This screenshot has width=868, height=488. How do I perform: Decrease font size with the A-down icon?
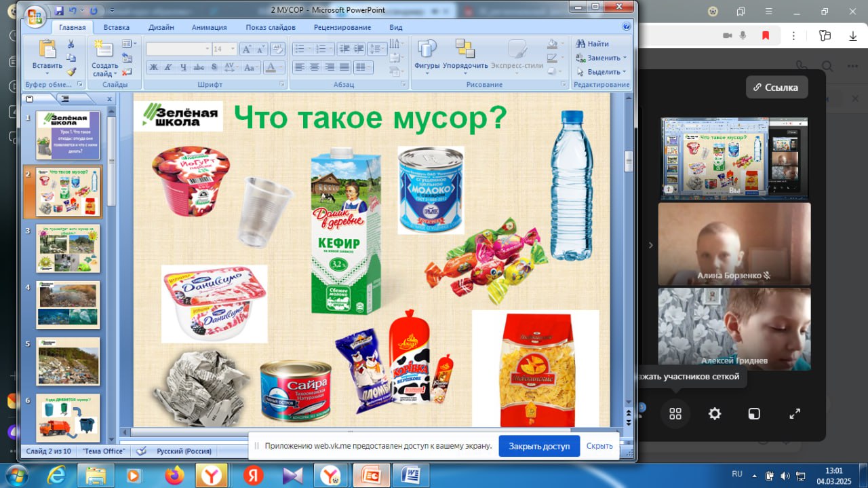(x=260, y=49)
